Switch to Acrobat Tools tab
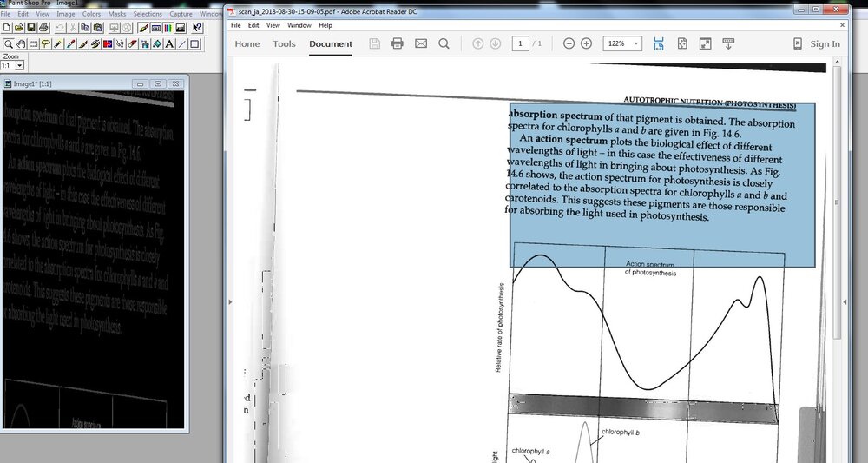The image size is (868, 463). 284,43
